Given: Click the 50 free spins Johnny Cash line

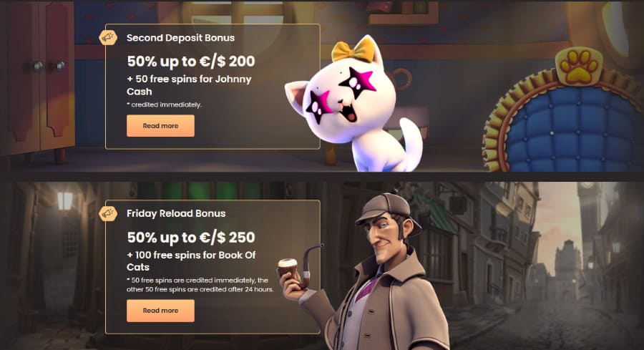Looking at the screenshot, I should coord(189,85).
